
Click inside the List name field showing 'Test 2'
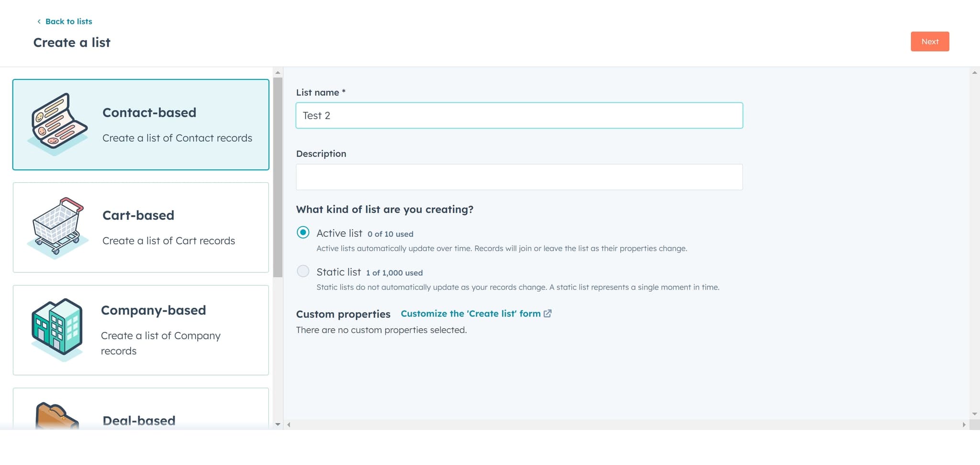[519, 115]
